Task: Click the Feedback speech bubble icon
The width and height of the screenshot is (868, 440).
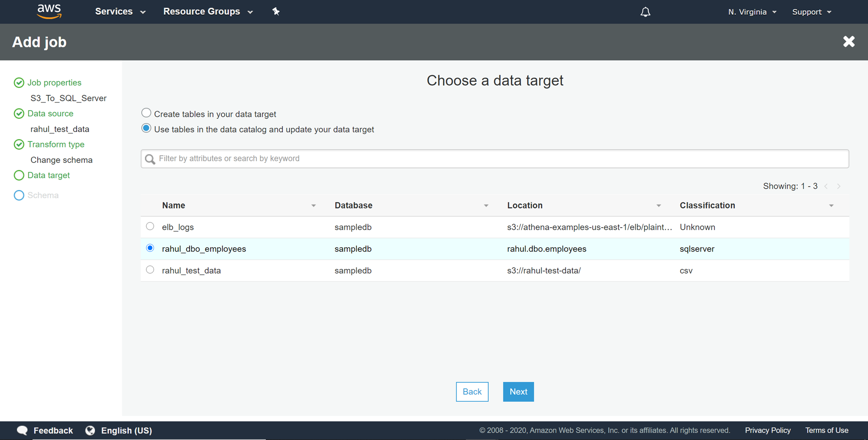Action: click(x=22, y=430)
